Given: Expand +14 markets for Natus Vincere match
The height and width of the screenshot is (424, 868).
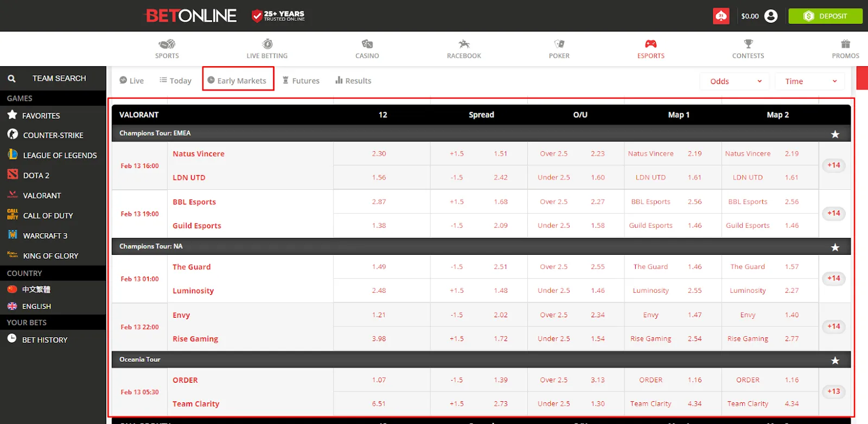Looking at the screenshot, I should click(834, 165).
